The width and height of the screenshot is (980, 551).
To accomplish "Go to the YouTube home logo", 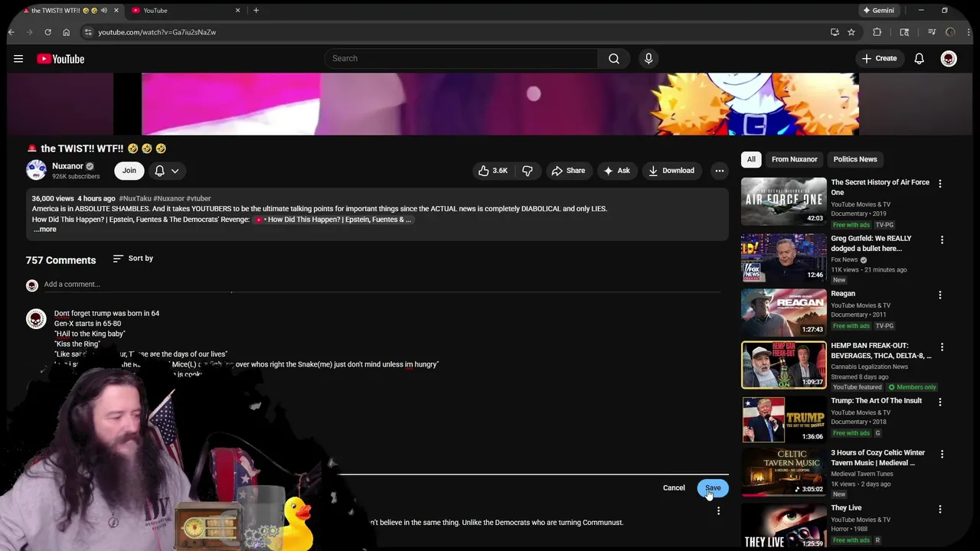I will point(60,59).
